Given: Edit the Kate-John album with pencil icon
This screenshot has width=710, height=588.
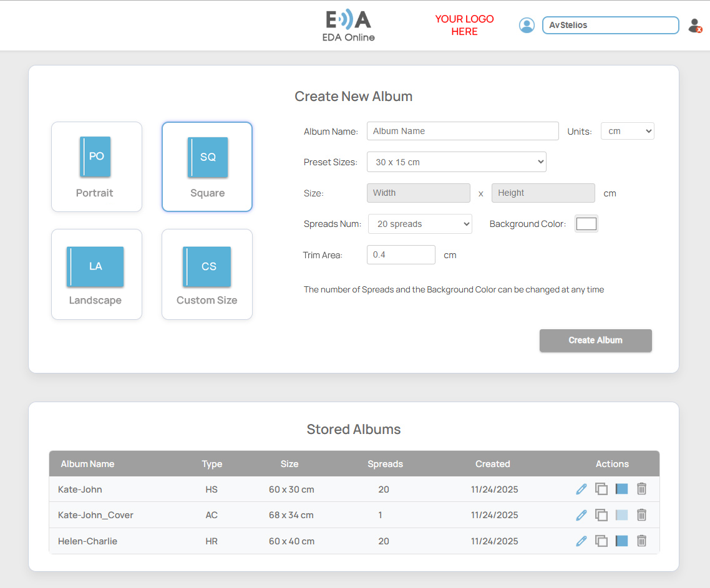Looking at the screenshot, I should 581,489.
